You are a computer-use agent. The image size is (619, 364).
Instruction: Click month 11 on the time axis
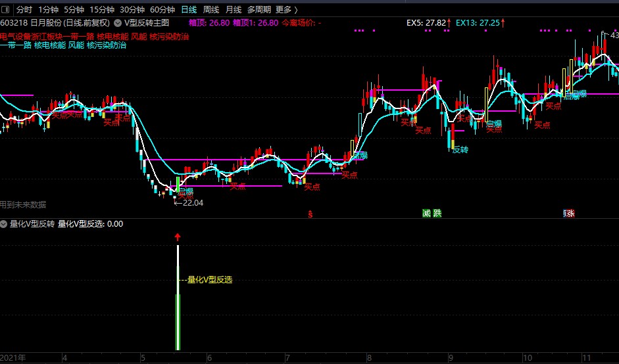click(587, 358)
